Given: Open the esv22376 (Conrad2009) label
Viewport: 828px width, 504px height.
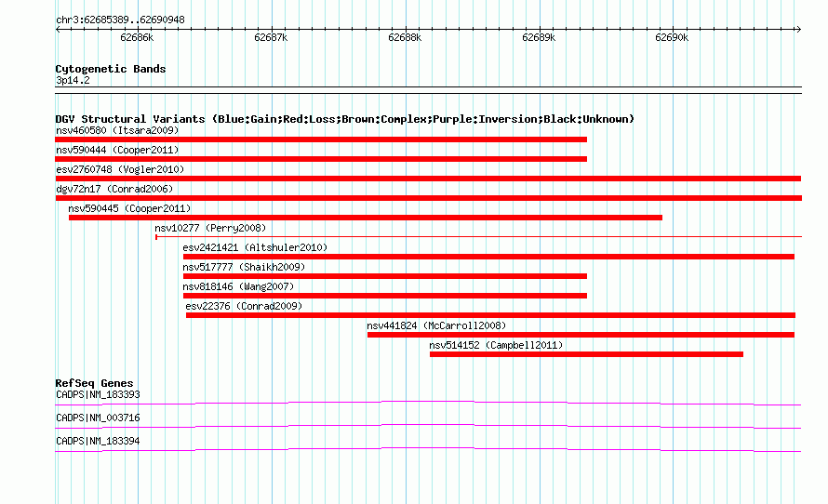Looking at the screenshot, I should point(244,306).
